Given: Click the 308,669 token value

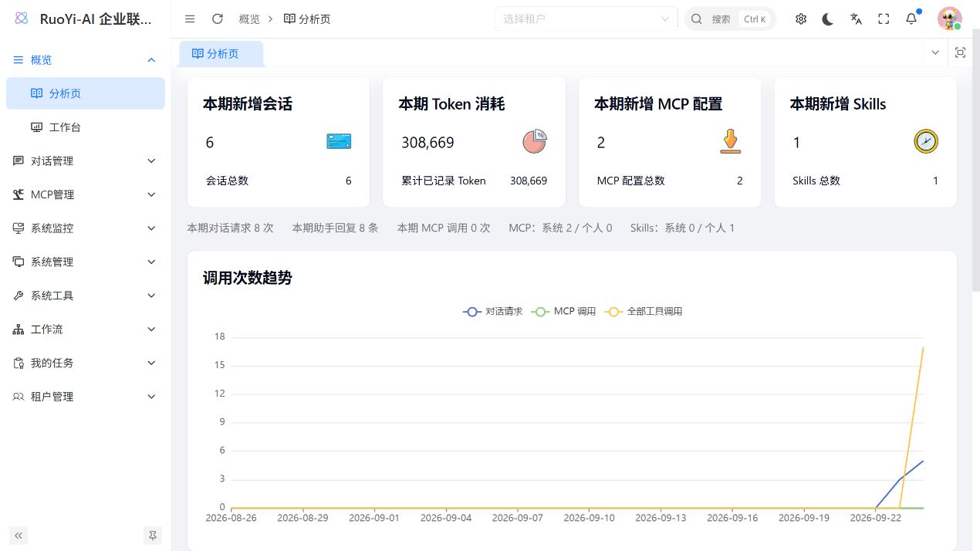Looking at the screenshot, I should coord(427,143).
